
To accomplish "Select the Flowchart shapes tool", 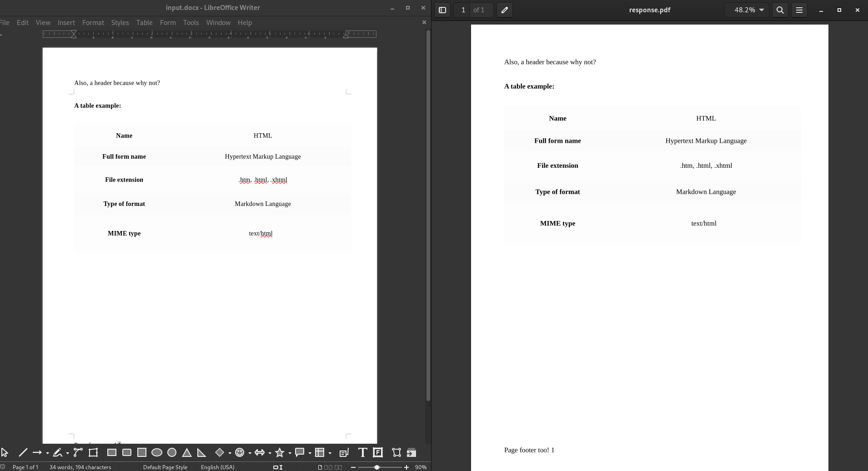I will [320, 452].
